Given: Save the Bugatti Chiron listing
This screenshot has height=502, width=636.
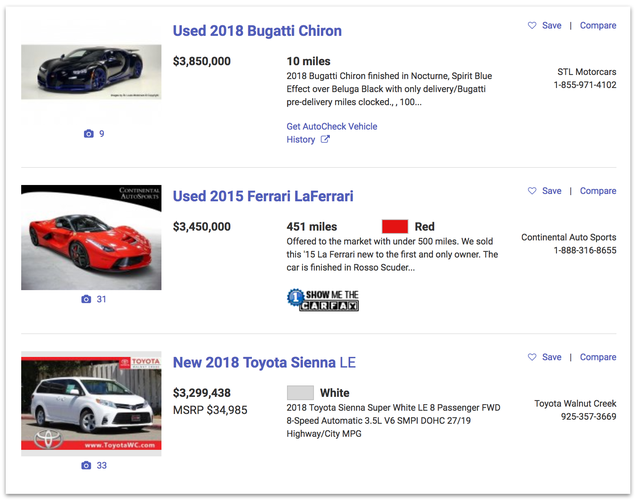Looking at the screenshot, I should 552,26.
